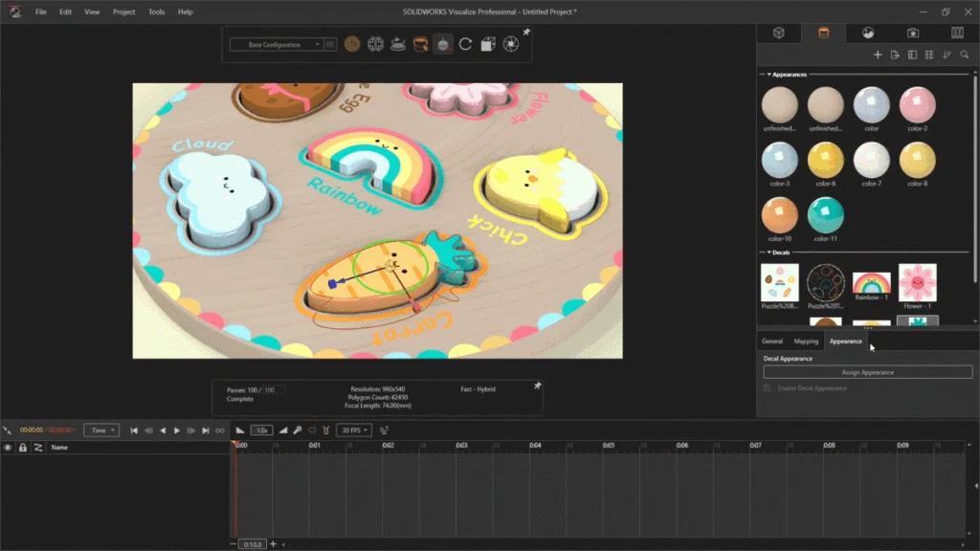This screenshot has width=980, height=551.
Task: Open the Libraries tab icon
Action: (x=957, y=33)
